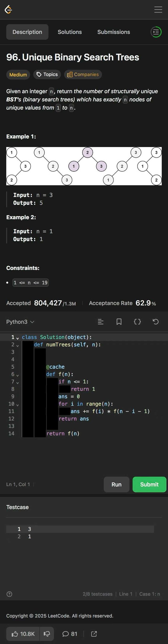Switch to the Submissions tab
This screenshot has height=644, width=168.
[x=114, y=32]
